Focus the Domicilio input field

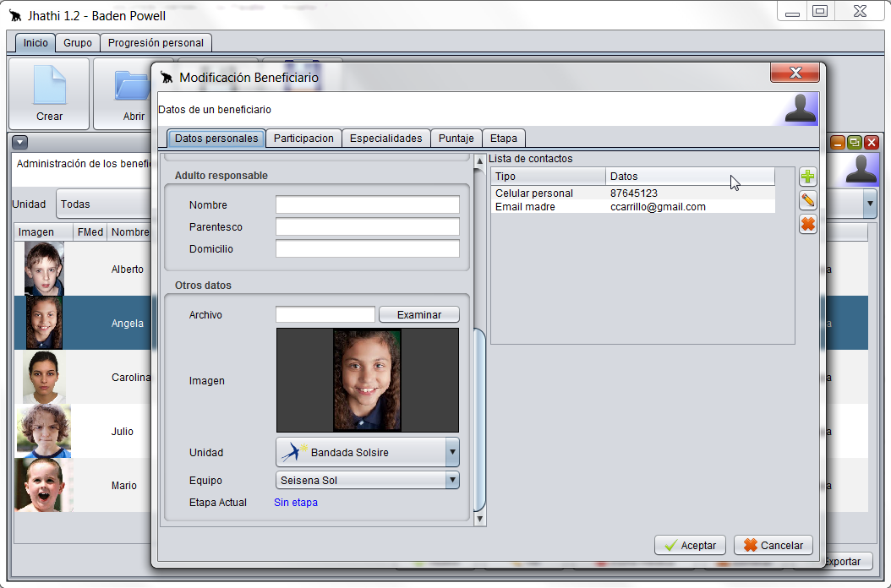coord(368,248)
